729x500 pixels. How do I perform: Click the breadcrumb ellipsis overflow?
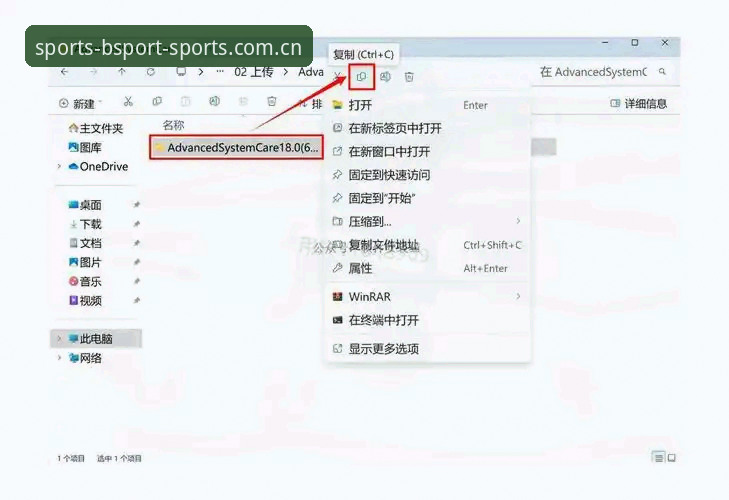click(220, 72)
